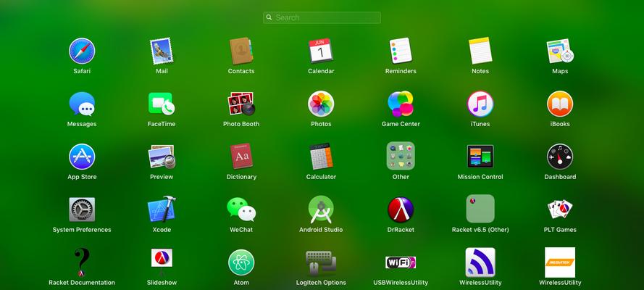The image size is (644, 290).
Task: Open the Notes app
Action: (480, 51)
